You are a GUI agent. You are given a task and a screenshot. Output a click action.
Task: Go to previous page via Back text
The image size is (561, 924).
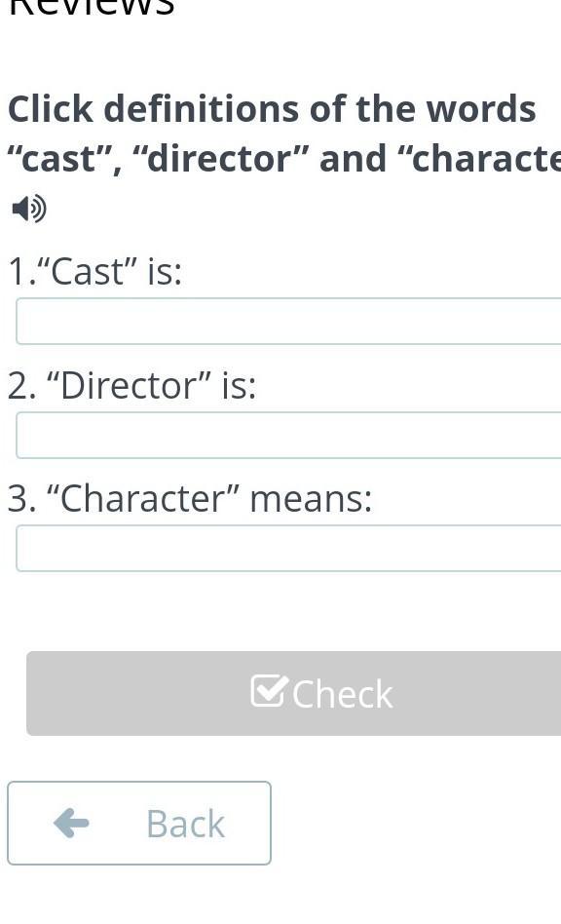tap(185, 824)
